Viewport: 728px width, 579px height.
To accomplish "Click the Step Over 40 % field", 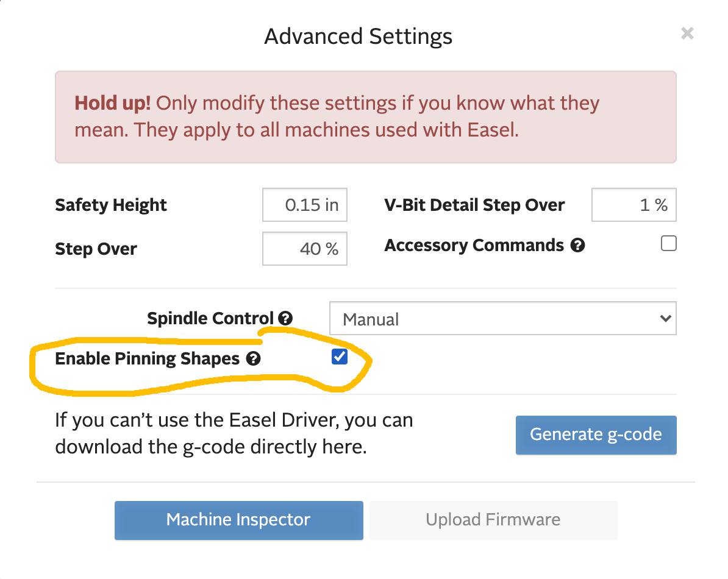I will [305, 249].
